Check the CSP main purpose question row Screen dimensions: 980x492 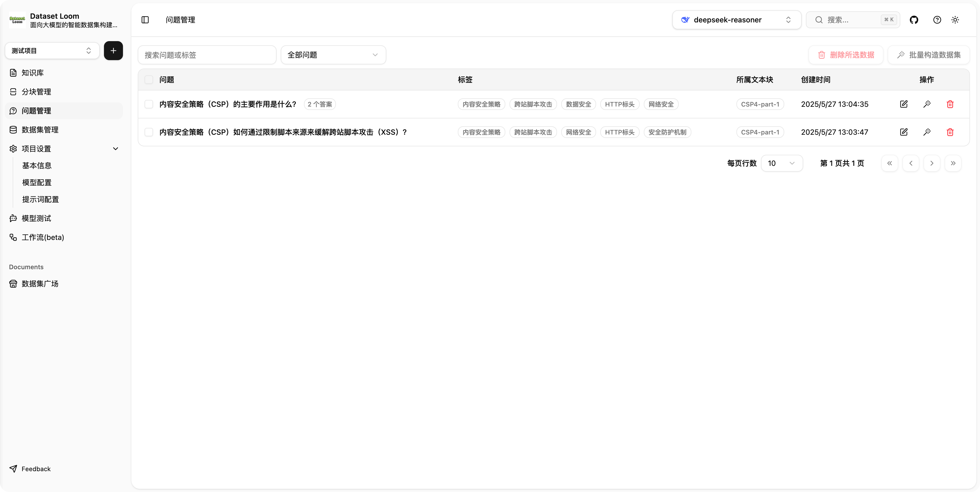click(149, 104)
